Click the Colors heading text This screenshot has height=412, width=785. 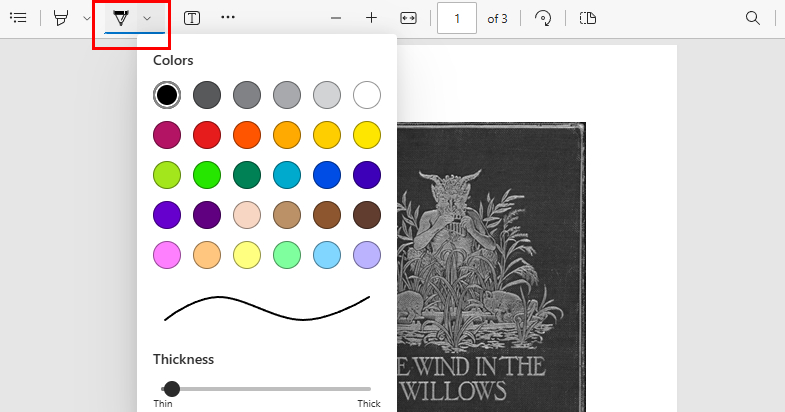[173, 60]
